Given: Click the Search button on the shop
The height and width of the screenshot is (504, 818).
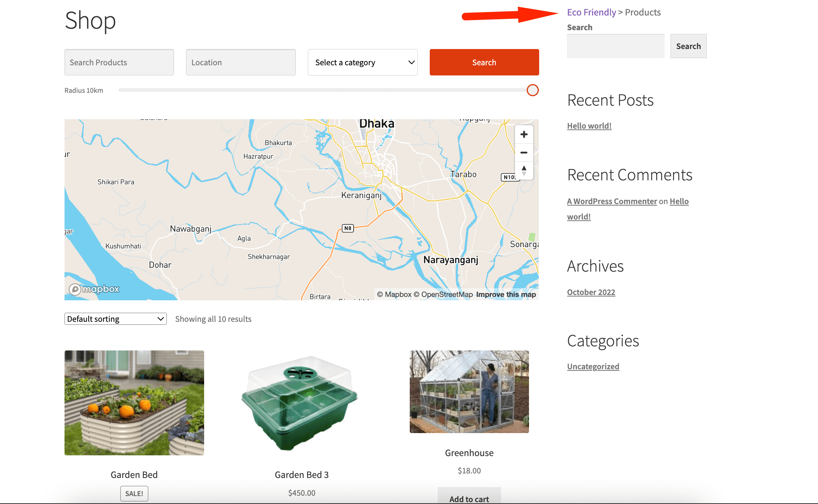Looking at the screenshot, I should pyautogui.click(x=484, y=62).
